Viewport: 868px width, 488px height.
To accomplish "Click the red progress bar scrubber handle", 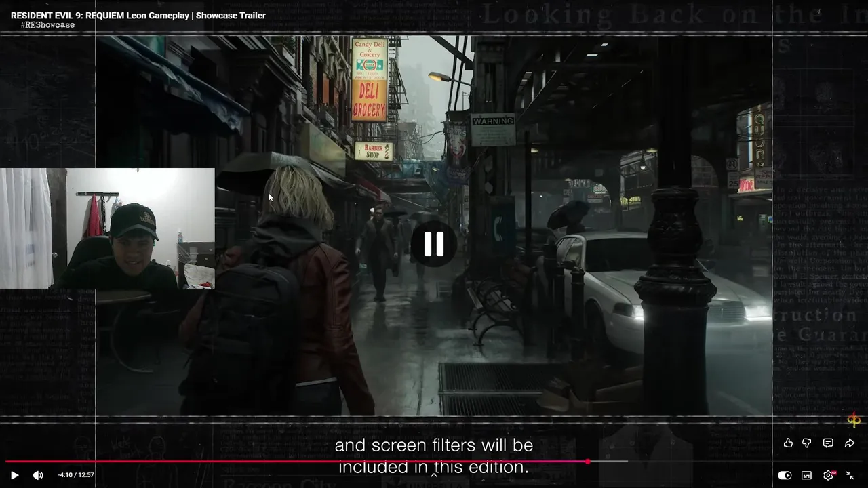I will pos(588,462).
